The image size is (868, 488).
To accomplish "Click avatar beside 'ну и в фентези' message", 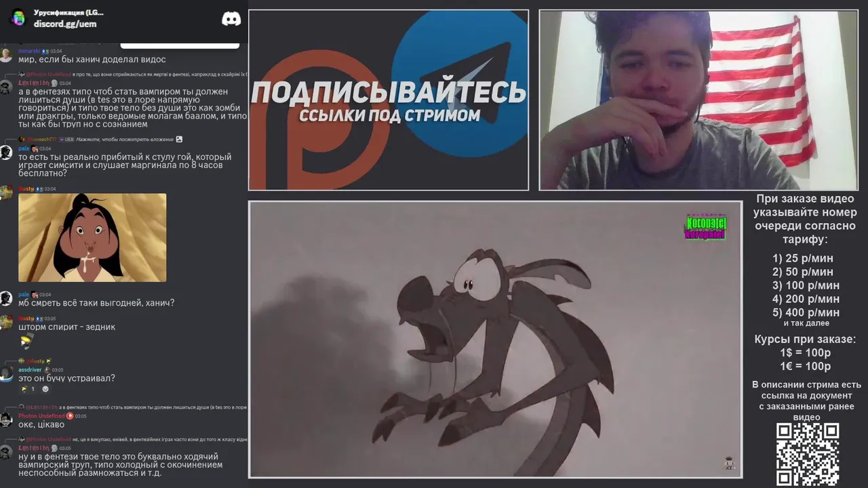I will click(6, 452).
